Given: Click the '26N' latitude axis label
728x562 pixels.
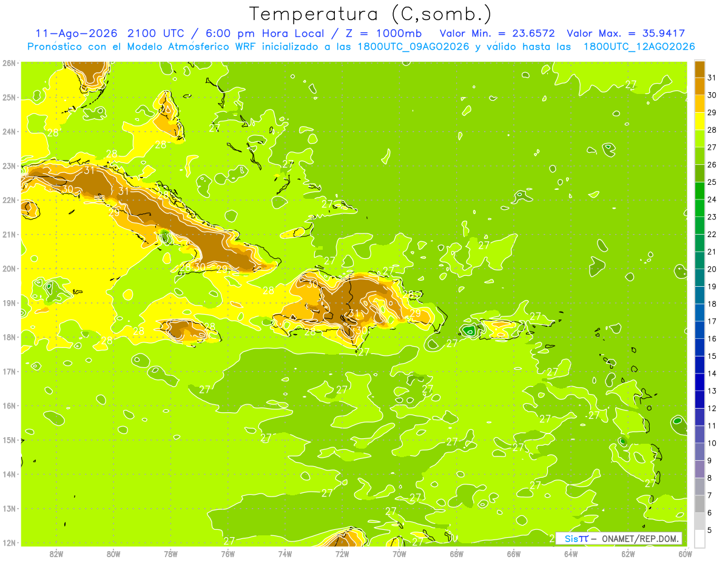Looking at the screenshot, I should (8, 63).
